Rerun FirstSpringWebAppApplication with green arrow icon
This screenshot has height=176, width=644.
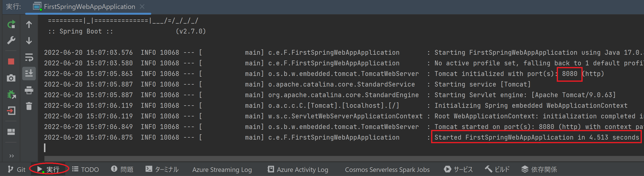(x=11, y=24)
